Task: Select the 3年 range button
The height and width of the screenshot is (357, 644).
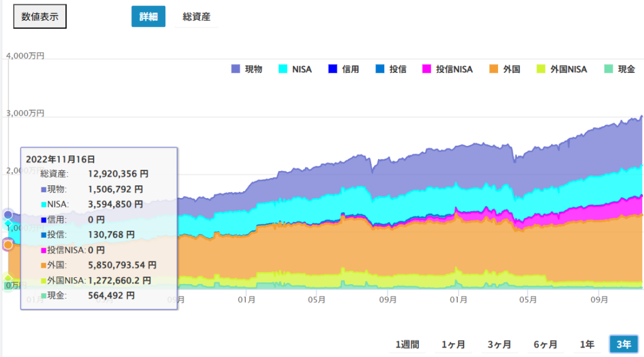Action: pos(623,344)
